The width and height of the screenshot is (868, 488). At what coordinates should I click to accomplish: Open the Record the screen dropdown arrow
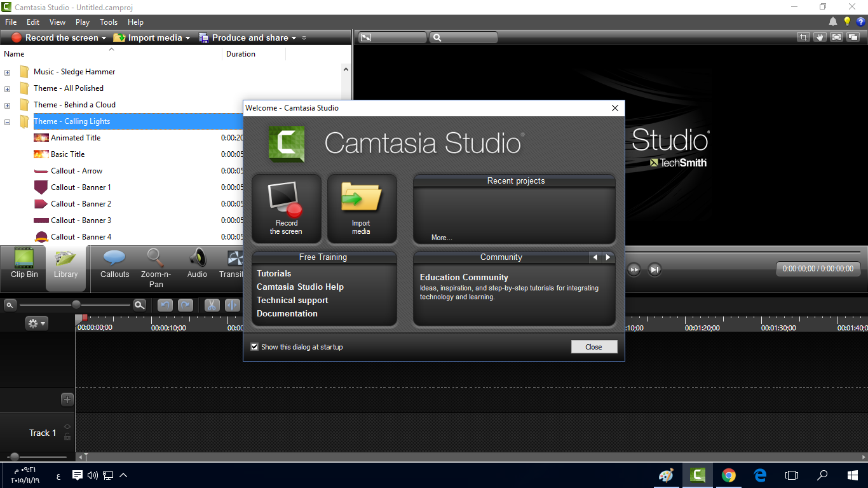(x=104, y=38)
